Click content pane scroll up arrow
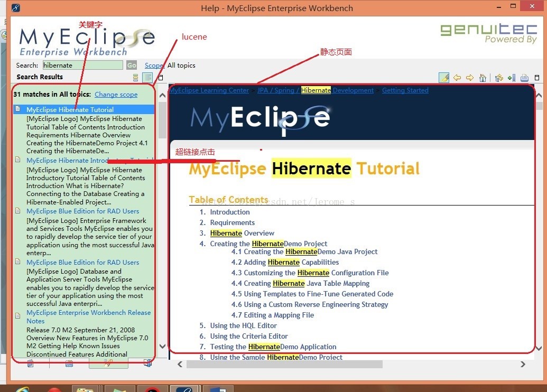Screen dimensions: 547x392 click(x=539, y=95)
